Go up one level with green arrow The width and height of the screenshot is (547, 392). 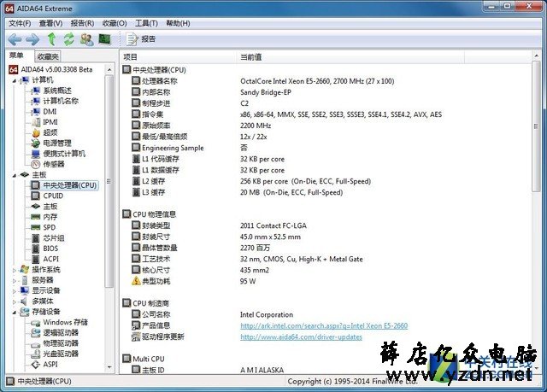(x=51, y=39)
